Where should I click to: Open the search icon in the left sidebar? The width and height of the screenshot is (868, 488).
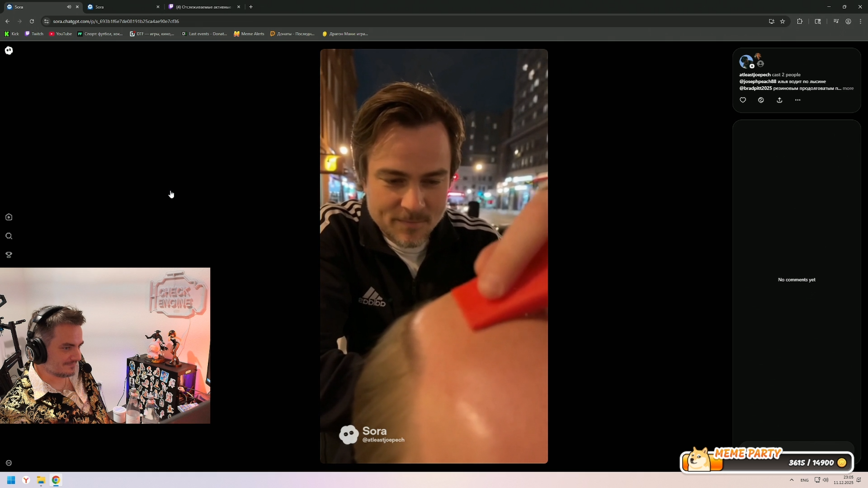9,236
